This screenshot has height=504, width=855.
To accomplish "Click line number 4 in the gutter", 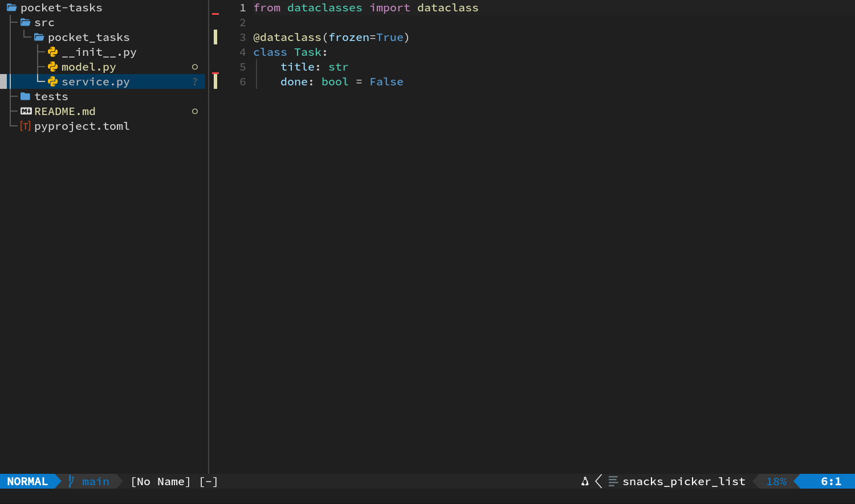I will 243,52.
